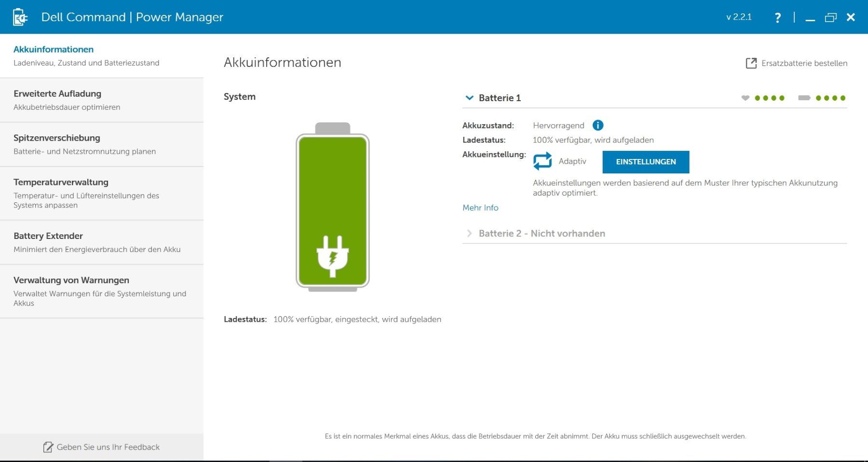Image resolution: width=868 pixels, height=462 pixels.
Task: Click the Adaptiv cycle arrows icon
Action: point(542,161)
